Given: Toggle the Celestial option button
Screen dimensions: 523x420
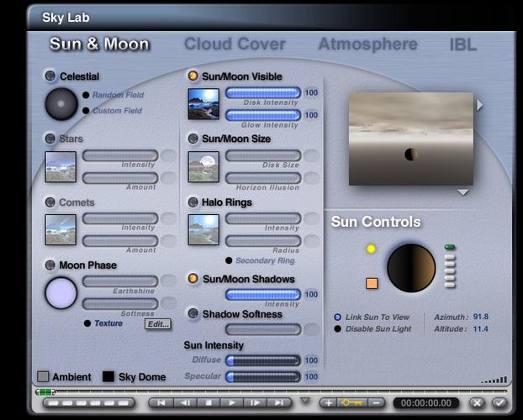Looking at the screenshot, I should [x=50, y=76].
